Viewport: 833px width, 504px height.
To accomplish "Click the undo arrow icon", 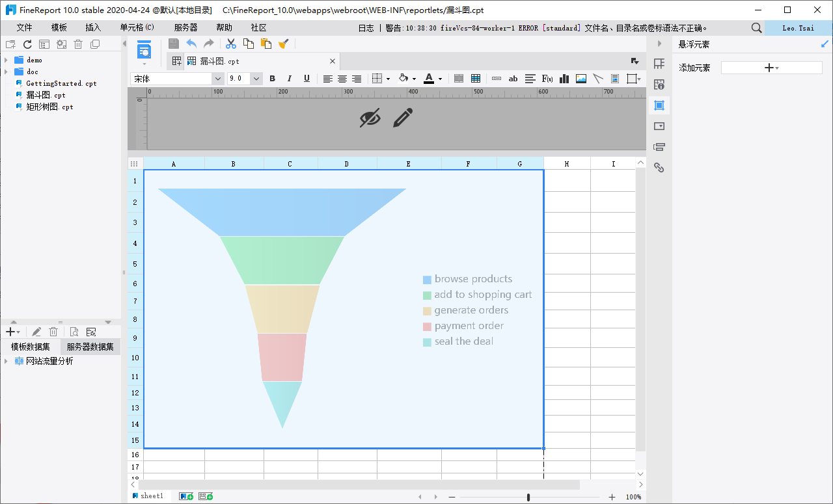I will pyautogui.click(x=191, y=44).
